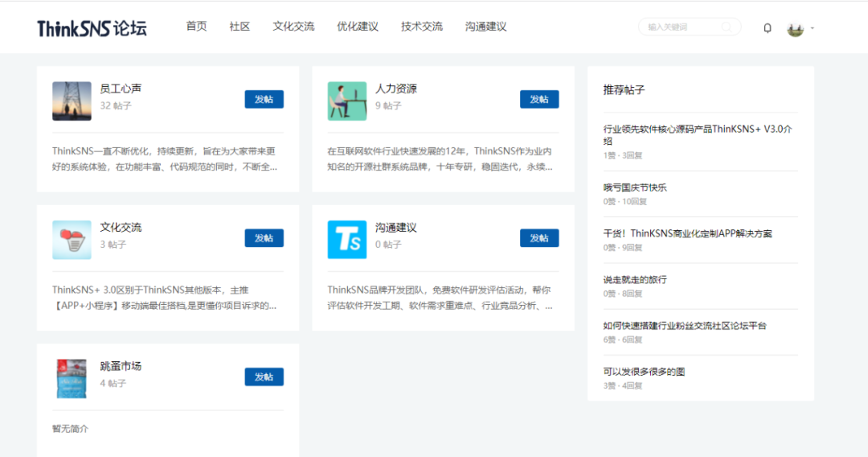This screenshot has height=457, width=868.
Task: Open the 跳蚤市场 board title
Action: click(x=121, y=366)
